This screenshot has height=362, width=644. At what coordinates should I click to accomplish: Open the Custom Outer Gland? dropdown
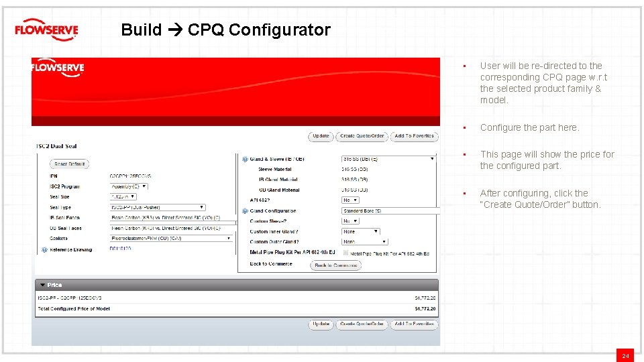pyautogui.click(x=365, y=242)
